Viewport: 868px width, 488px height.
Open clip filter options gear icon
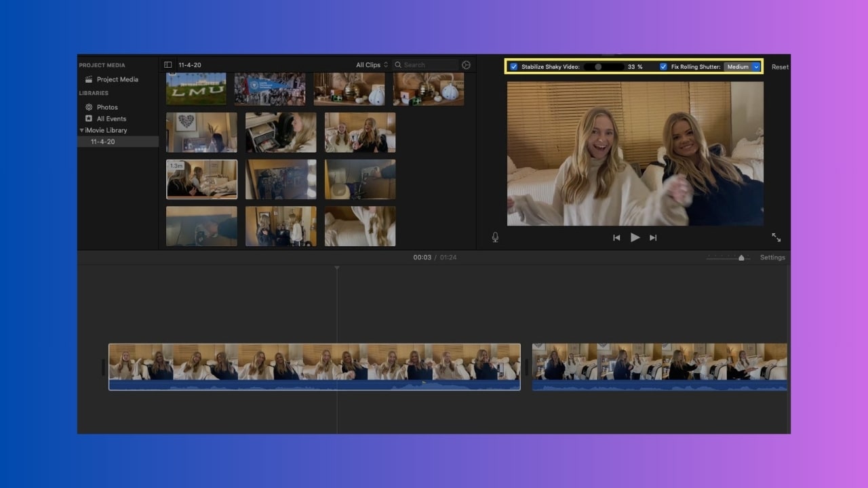[466, 65]
